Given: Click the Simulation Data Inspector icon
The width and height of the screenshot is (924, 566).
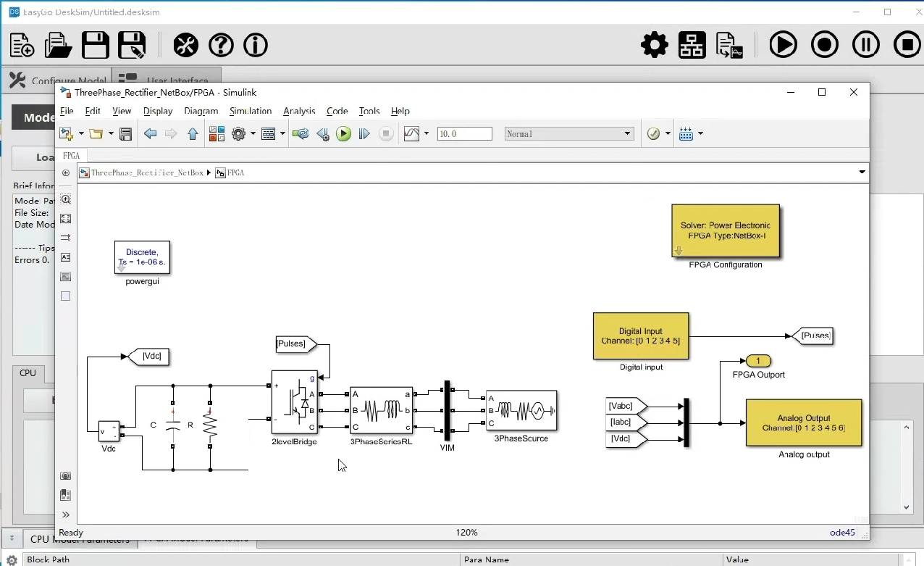Looking at the screenshot, I should (411, 134).
